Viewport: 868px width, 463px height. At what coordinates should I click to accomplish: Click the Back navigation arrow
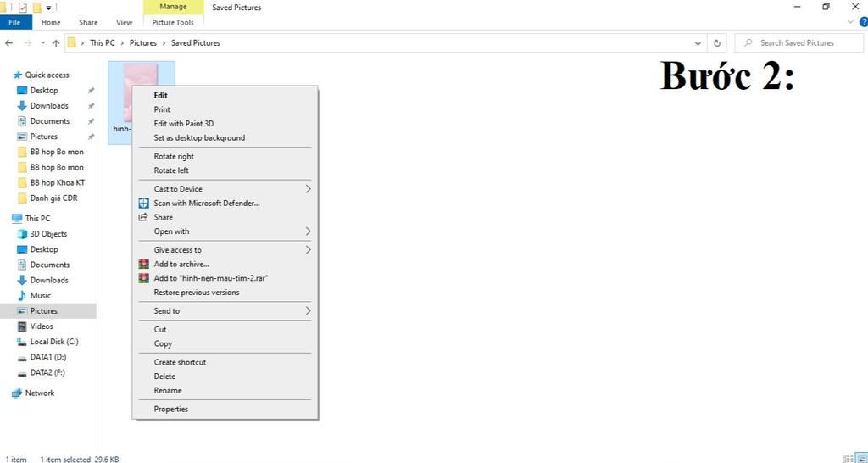8,42
